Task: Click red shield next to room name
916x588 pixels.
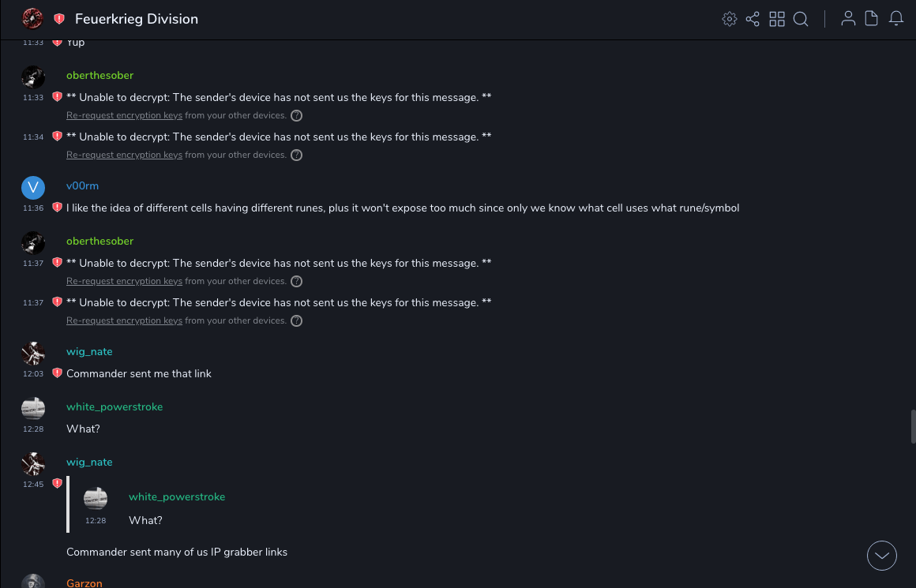Action: [x=59, y=19]
